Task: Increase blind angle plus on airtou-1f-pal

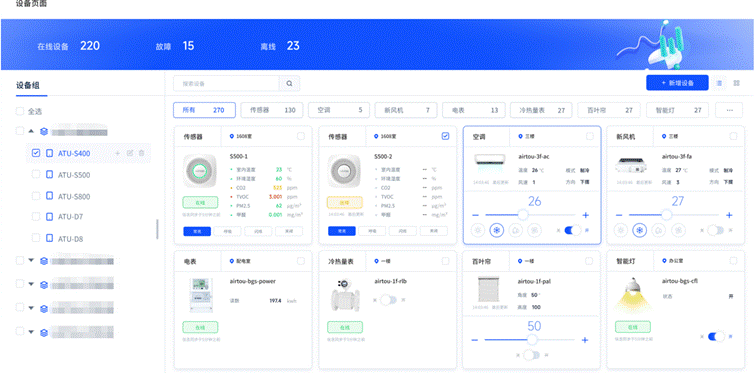Action: pyautogui.click(x=585, y=340)
